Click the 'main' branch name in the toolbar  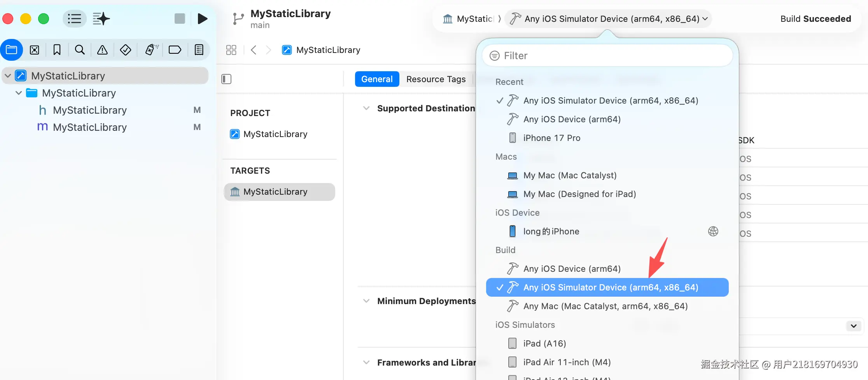point(260,25)
